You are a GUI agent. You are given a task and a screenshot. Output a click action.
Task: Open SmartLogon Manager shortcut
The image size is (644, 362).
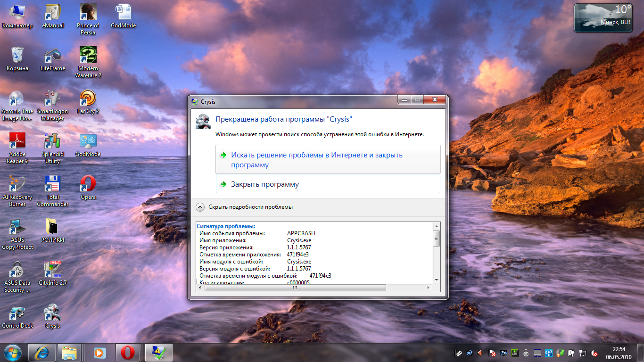pyautogui.click(x=53, y=106)
